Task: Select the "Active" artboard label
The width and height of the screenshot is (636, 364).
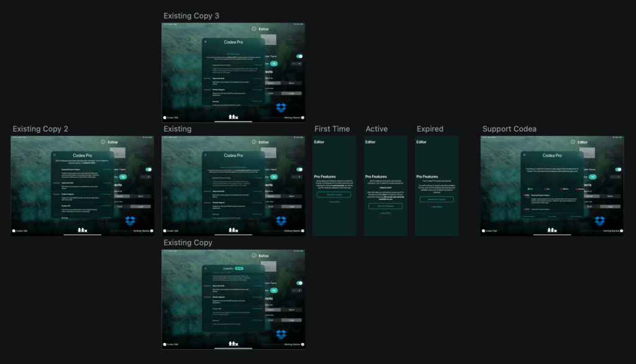Action: 376,129
